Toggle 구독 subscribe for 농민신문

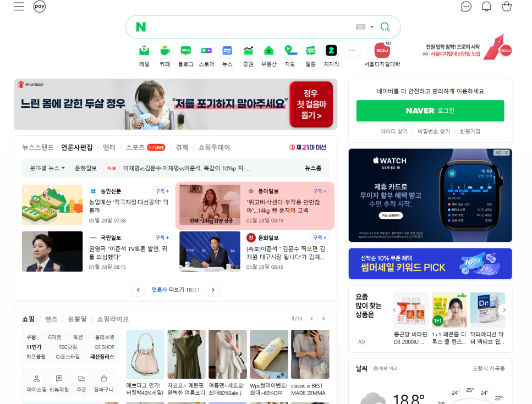pos(162,191)
